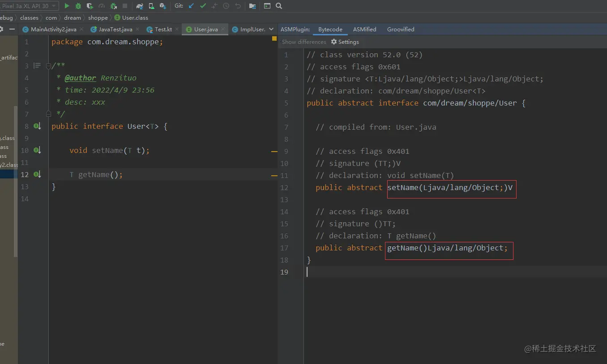Open the Run Anything window icon
This screenshot has height=364, width=607.
[x=267, y=6]
